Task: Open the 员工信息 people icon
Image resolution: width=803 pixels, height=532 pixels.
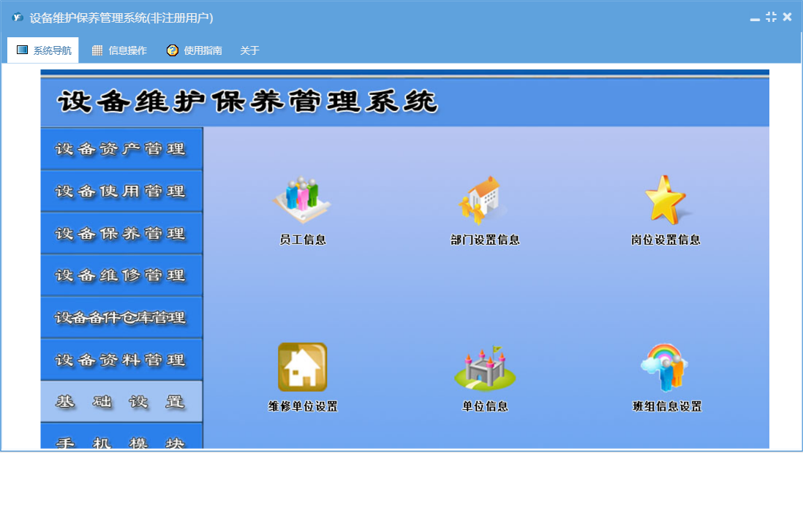Action: pyautogui.click(x=302, y=200)
